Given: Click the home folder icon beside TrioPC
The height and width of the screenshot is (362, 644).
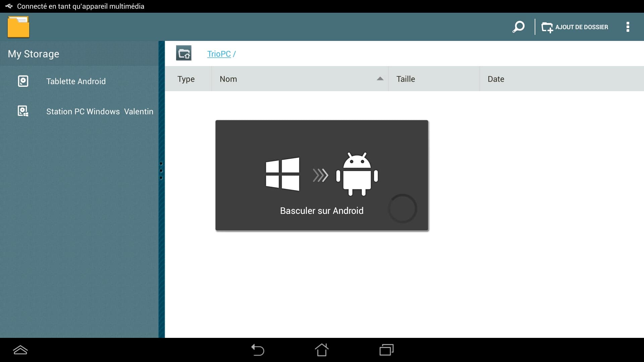Looking at the screenshot, I should coord(184,53).
